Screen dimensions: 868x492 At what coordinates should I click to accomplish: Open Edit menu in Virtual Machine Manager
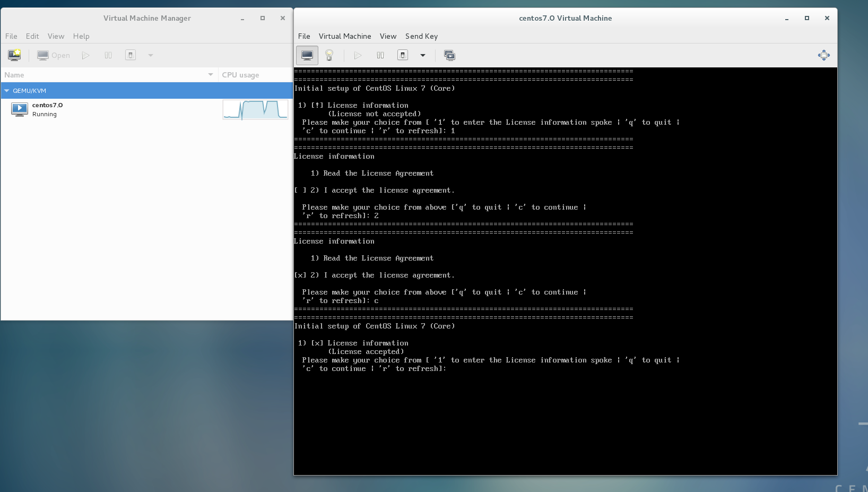click(x=32, y=36)
